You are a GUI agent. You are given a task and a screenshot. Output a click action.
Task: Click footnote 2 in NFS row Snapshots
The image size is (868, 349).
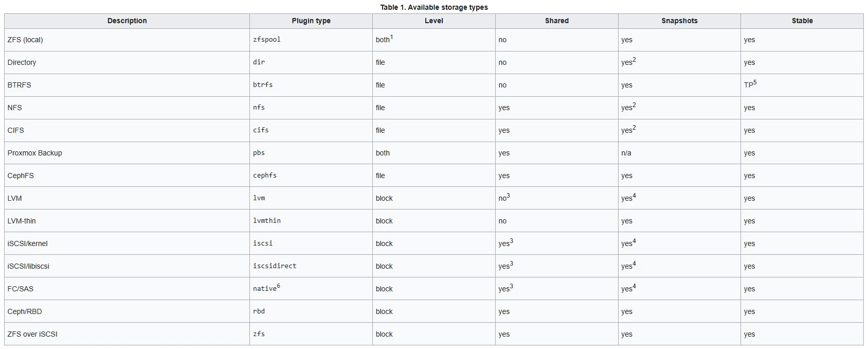634,105
